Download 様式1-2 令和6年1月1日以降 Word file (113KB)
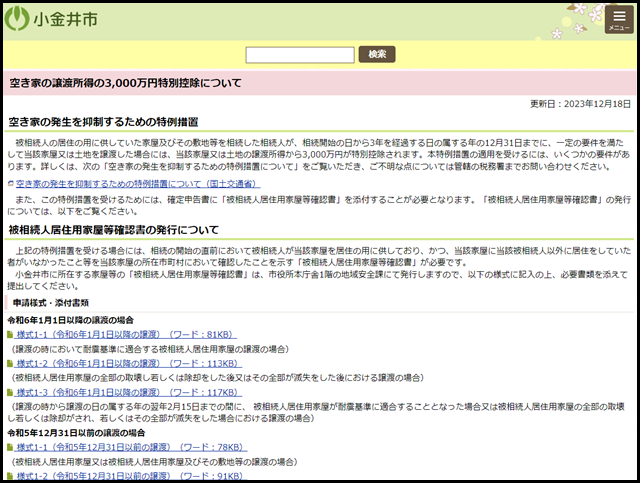Screen dimensions: 640x483 point(134,363)
